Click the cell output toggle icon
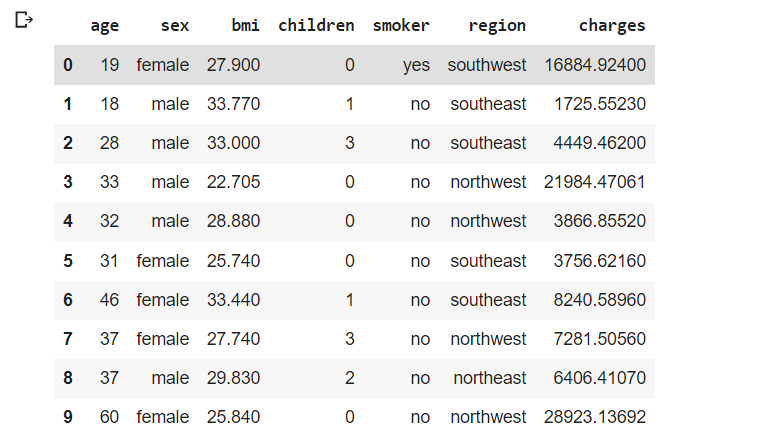This screenshot has width=776, height=441. (x=24, y=20)
